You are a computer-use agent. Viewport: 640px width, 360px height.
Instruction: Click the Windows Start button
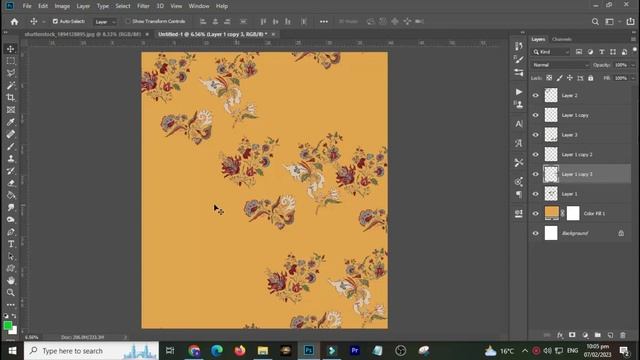point(12,351)
